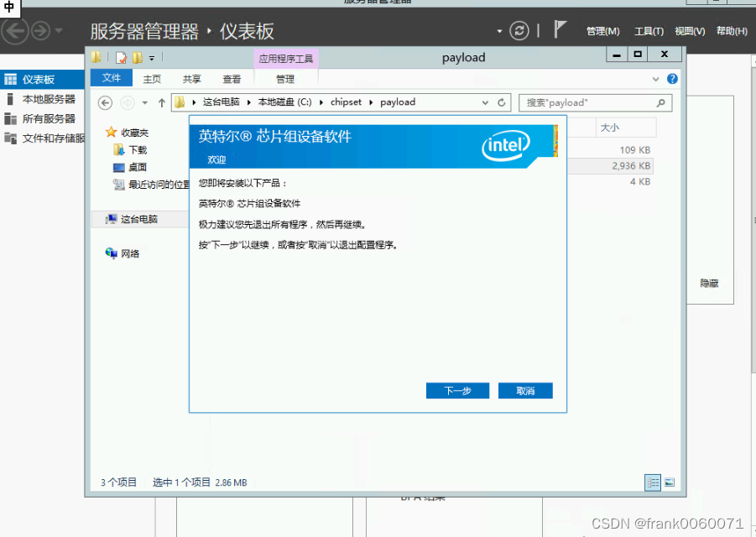
Task: Open 帮助(H) menu in Server Manager
Action: 732,31
